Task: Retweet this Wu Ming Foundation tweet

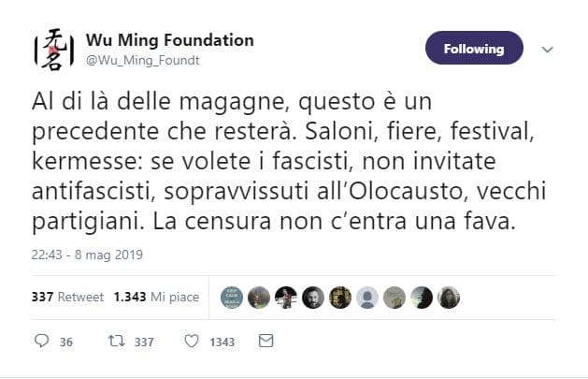Action: click(116, 342)
